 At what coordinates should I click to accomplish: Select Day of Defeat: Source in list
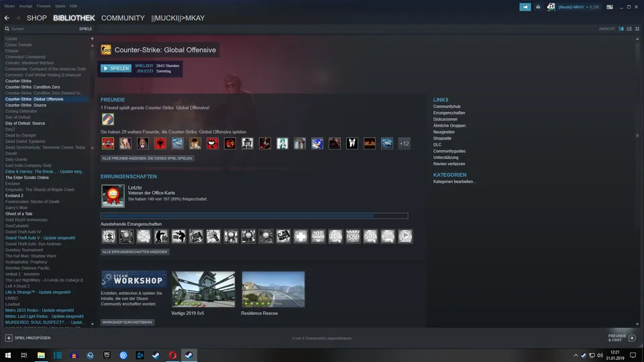click(x=25, y=123)
